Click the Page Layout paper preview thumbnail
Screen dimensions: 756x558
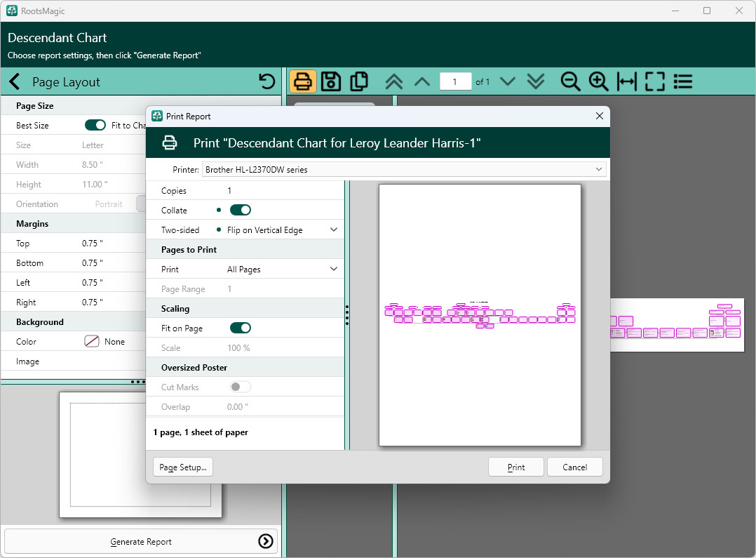tap(140, 455)
